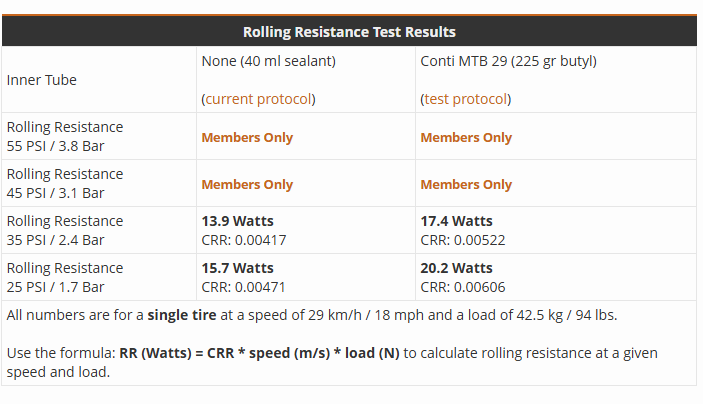
Task: Open the 'test protocol' link
Action: coord(466,99)
